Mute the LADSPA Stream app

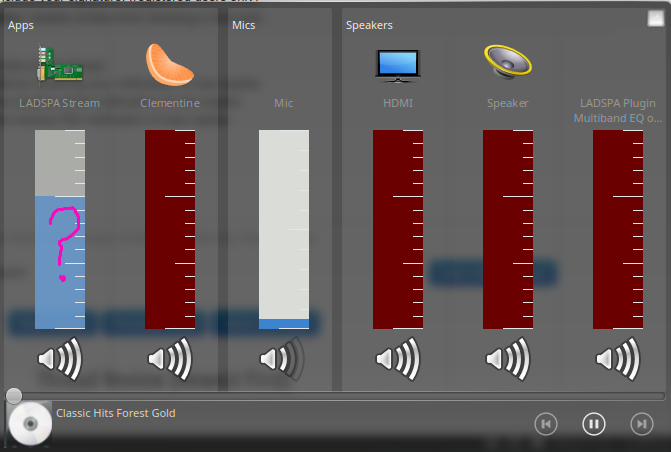pos(60,358)
